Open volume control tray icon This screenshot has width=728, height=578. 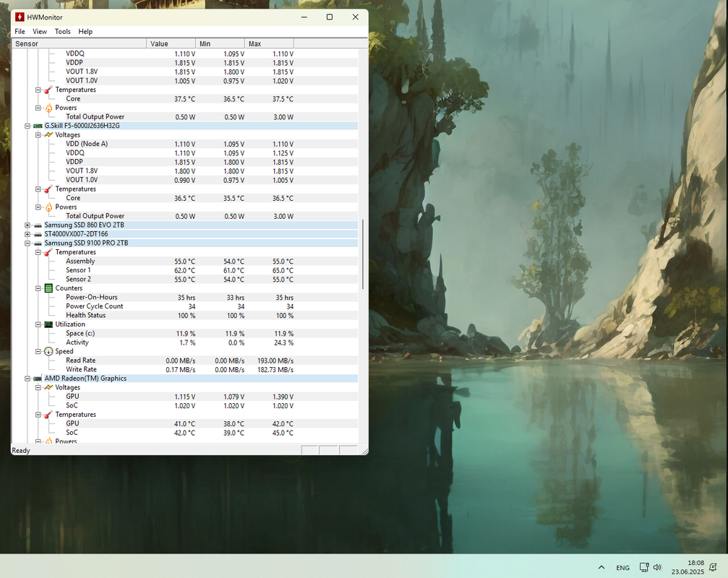pos(657,567)
